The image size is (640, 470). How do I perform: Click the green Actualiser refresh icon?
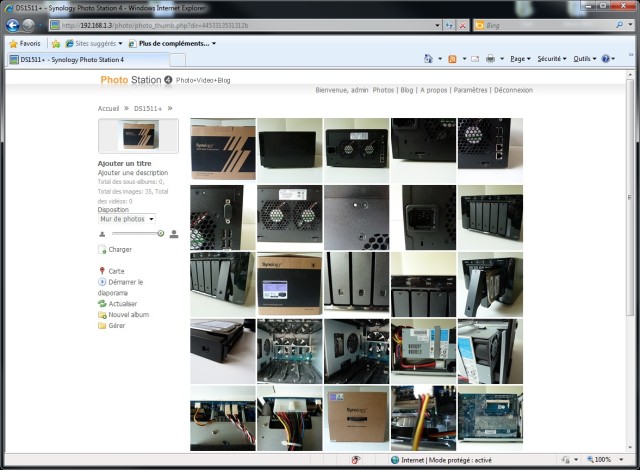(102, 304)
